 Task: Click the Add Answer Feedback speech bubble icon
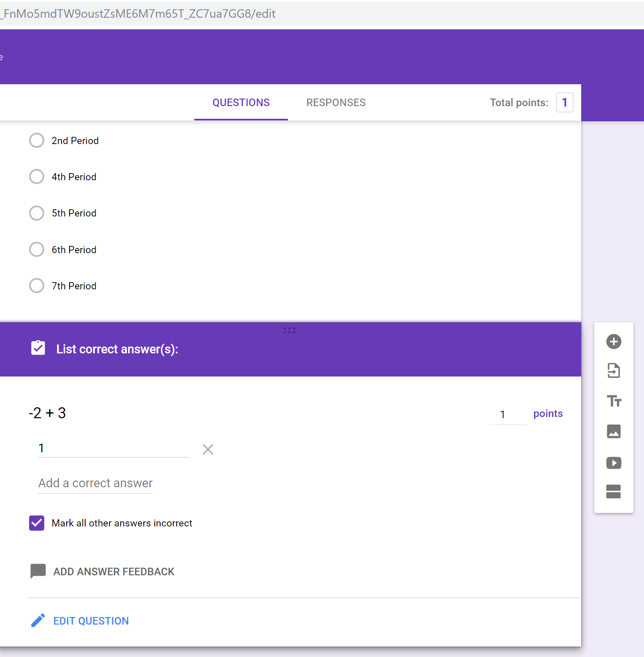point(38,571)
